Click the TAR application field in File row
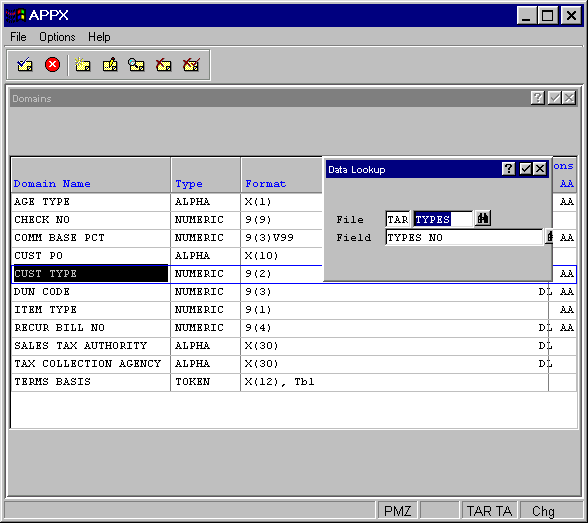Image resolution: width=588 pixels, height=523 pixels. (x=398, y=219)
